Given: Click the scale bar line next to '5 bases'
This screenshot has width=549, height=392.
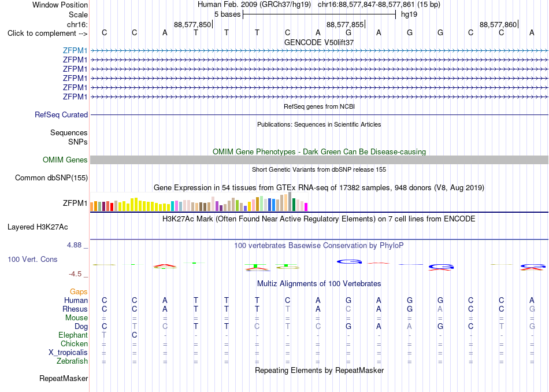Looking at the screenshot, I should point(320,14).
